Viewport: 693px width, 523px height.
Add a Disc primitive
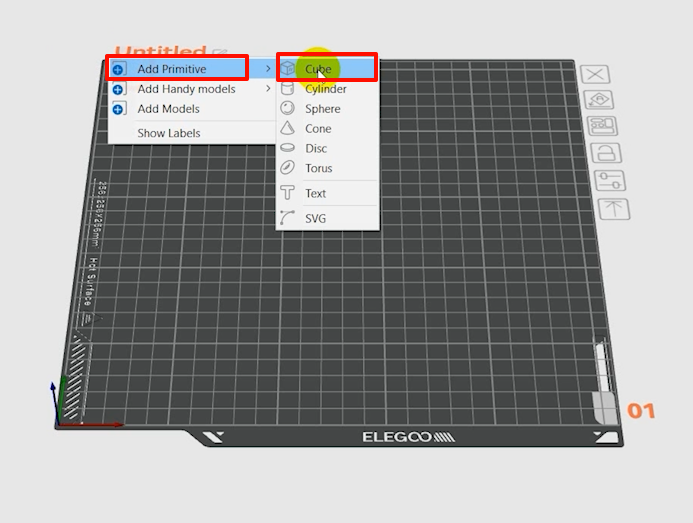[x=316, y=149]
